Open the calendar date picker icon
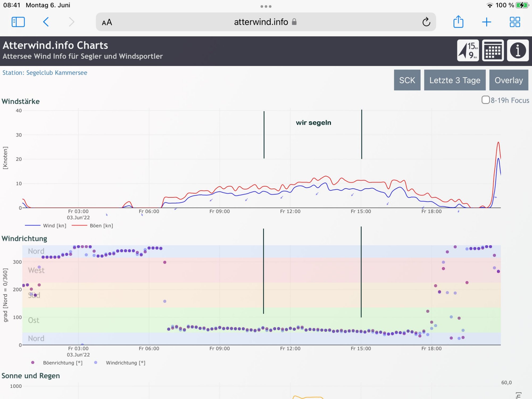This screenshot has width=532, height=399. point(493,51)
